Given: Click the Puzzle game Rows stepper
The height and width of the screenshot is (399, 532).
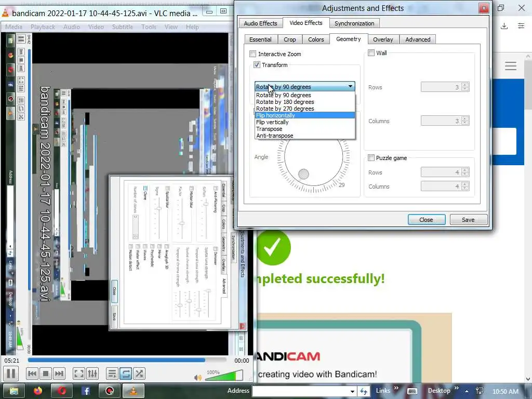Looking at the screenshot, I should click(465, 172).
